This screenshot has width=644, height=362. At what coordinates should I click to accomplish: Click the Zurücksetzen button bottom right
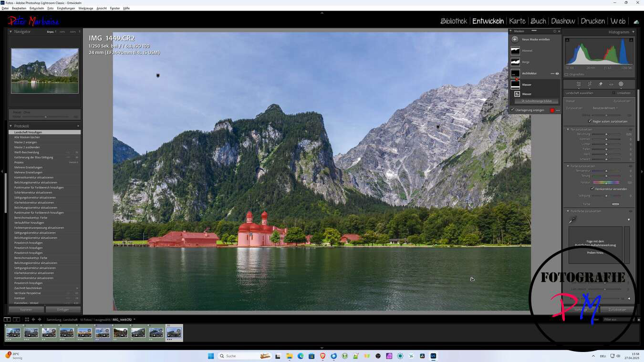[x=617, y=310]
